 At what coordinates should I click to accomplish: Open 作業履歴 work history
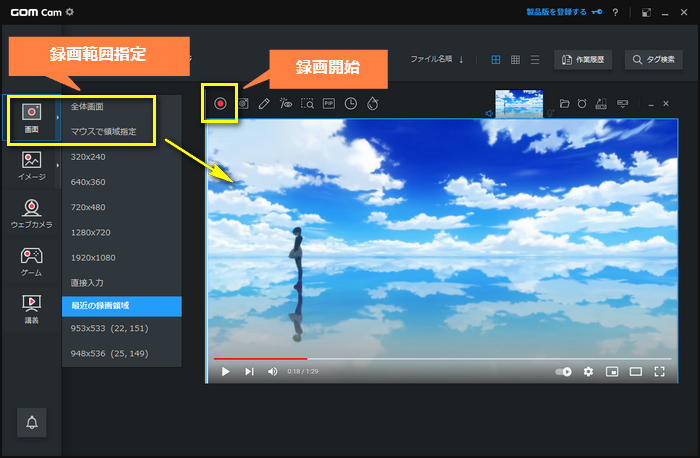click(x=583, y=59)
